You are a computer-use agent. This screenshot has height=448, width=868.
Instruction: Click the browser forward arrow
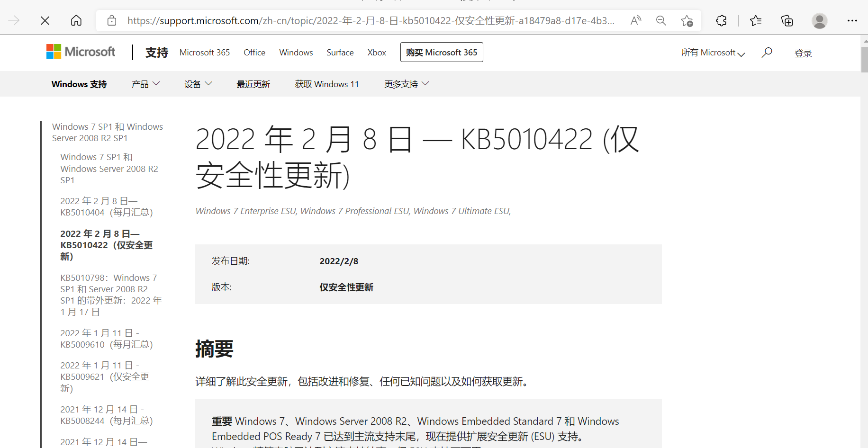14,20
